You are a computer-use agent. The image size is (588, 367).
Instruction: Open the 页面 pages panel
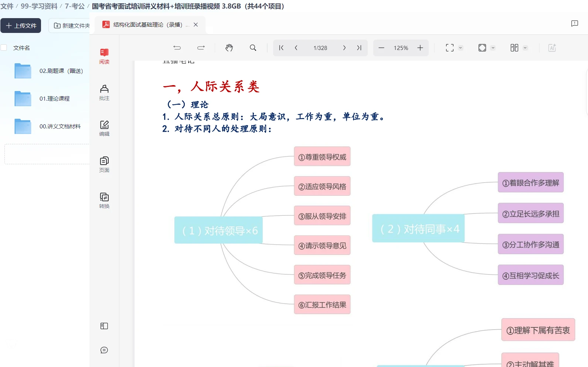[x=104, y=165]
